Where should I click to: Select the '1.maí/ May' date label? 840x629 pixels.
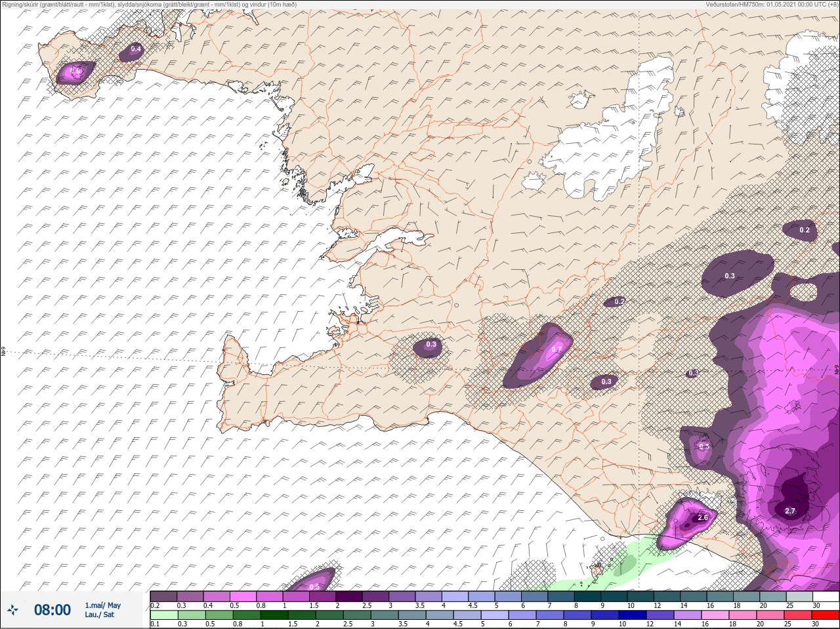(x=103, y=605)
